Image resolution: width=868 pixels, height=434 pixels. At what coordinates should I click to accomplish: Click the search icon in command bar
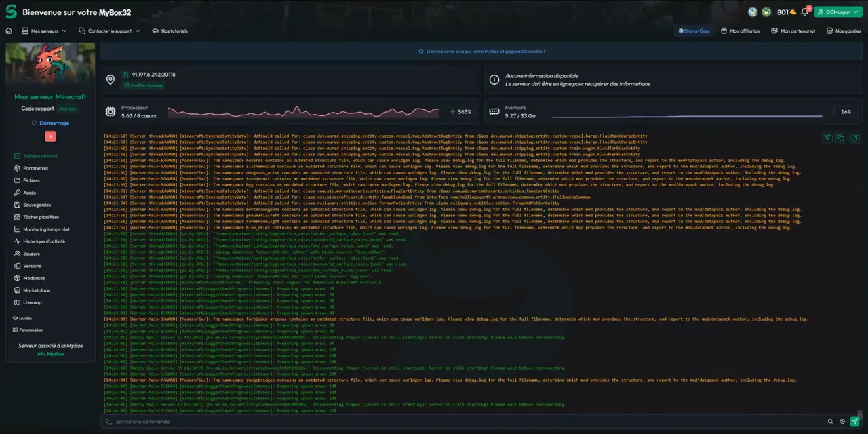point(830,422)
